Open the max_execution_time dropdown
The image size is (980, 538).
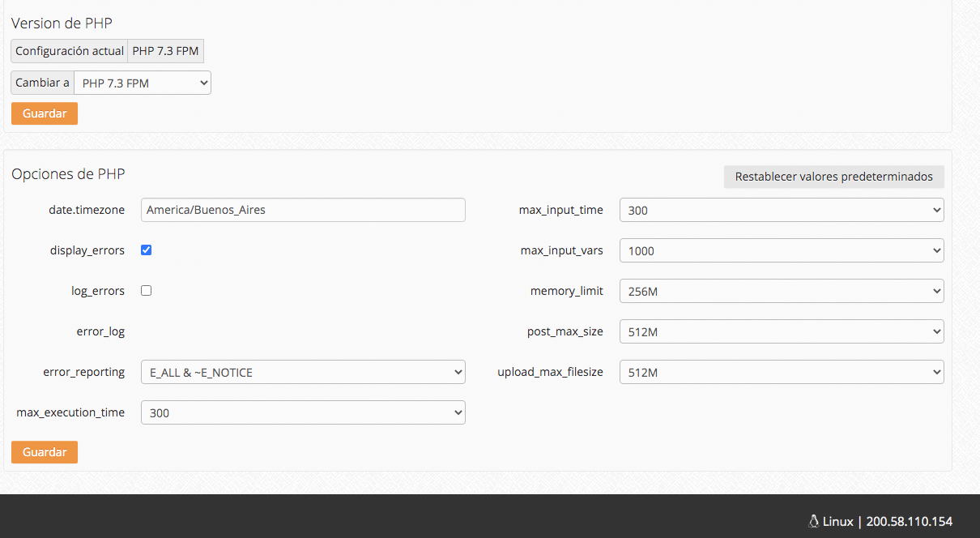coord(303,412)
